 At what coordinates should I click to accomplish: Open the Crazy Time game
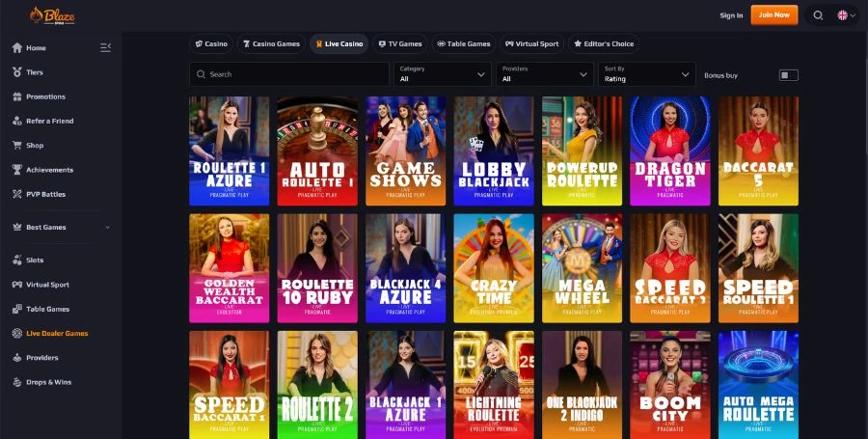coord(494,268)
